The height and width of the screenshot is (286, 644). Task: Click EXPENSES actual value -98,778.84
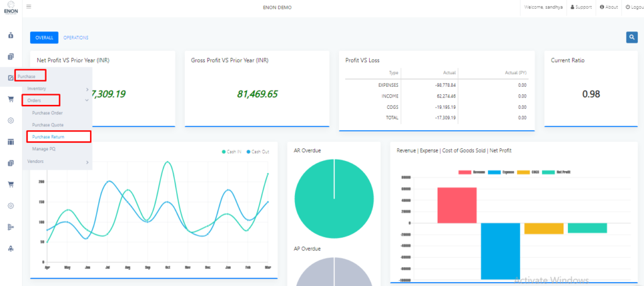pos(445,85)
